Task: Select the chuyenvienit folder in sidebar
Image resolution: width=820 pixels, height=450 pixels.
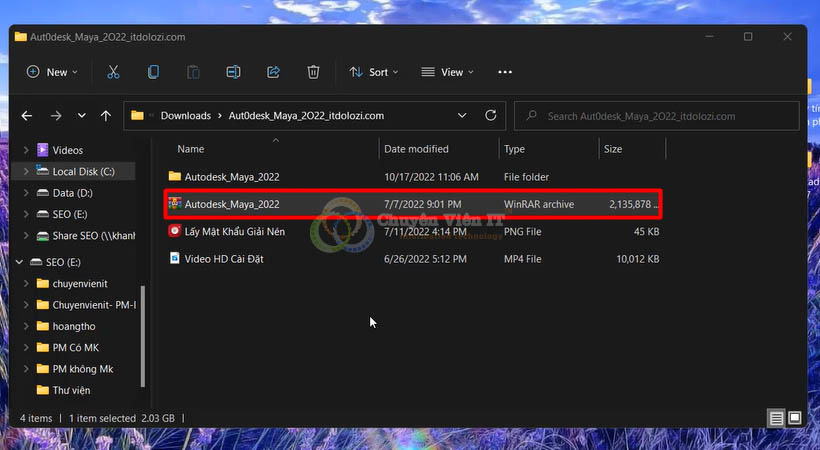Action: [80, 283]
